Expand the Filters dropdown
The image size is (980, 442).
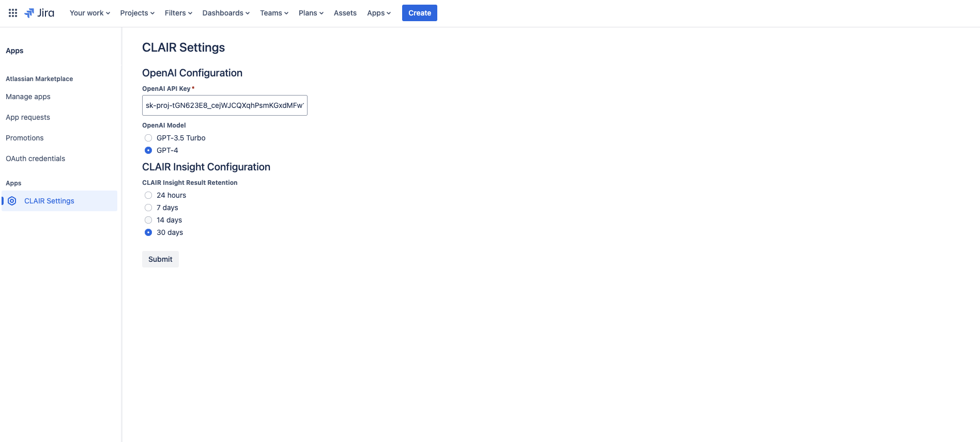tap(178, 13)
